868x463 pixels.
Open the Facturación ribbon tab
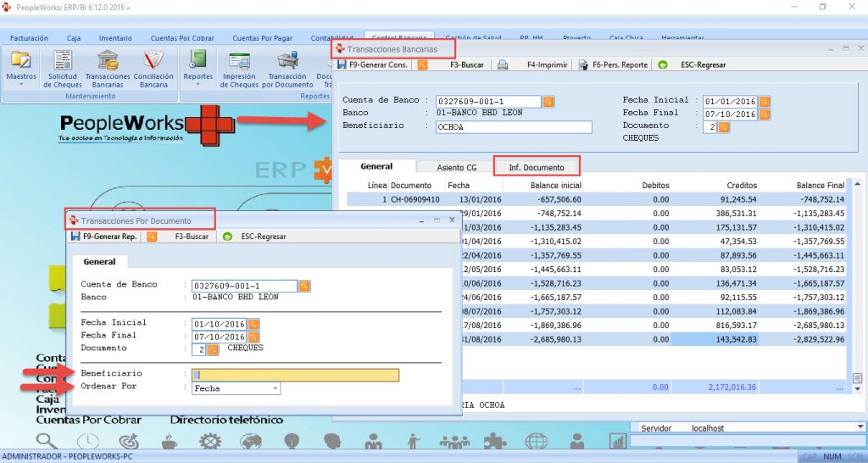pos(29,38)
